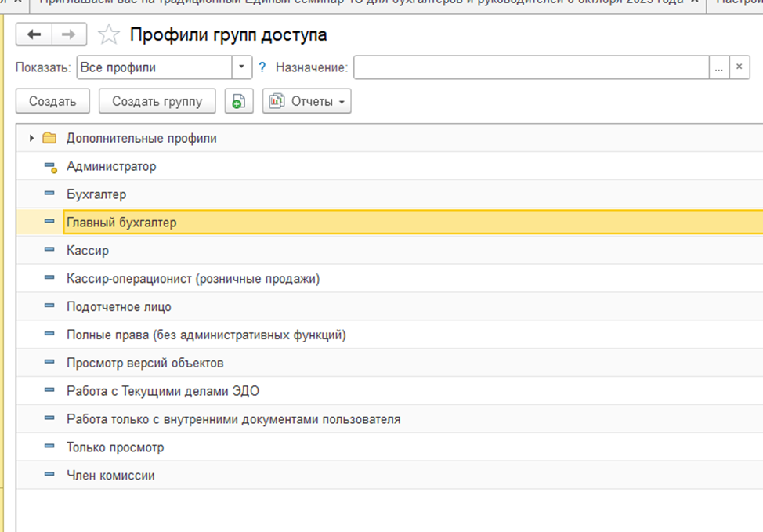Clear the Назначение field with the X
This screenshot has width=763, height=532.
[739, 67]
